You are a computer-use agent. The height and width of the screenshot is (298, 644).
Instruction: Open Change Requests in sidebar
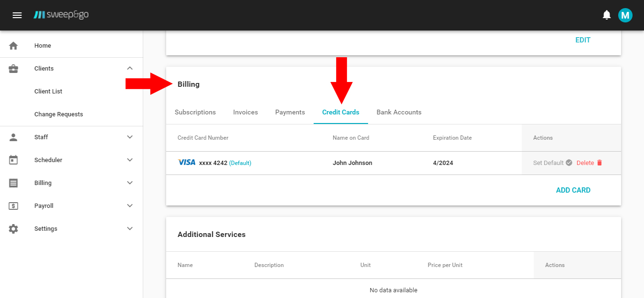[59, 114]
